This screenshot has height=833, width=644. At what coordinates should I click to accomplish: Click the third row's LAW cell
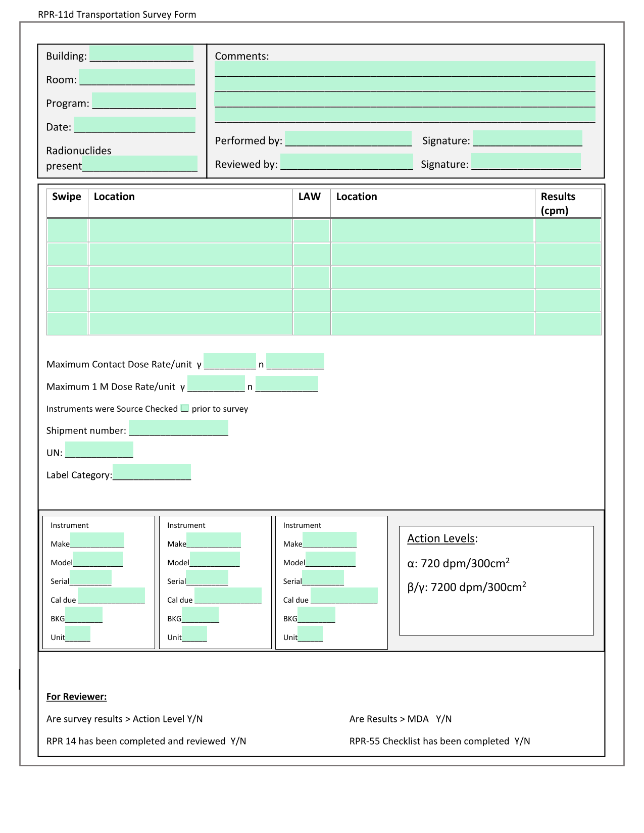tap(312, 277)
